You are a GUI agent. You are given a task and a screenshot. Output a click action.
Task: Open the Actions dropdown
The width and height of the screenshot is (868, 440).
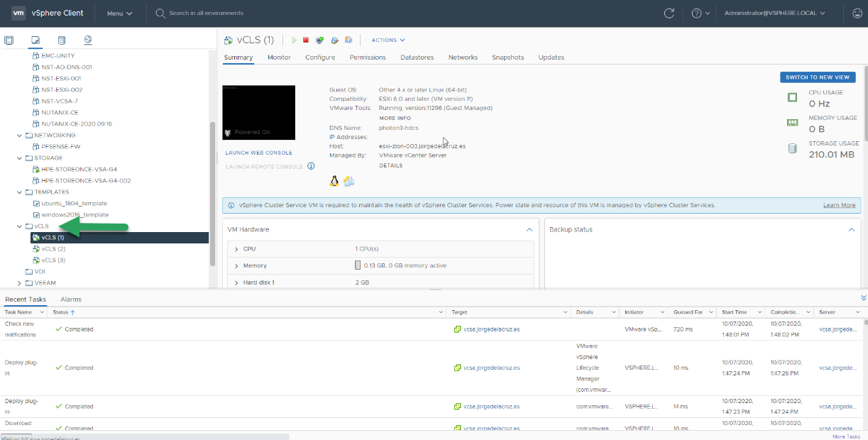(388, 40)
